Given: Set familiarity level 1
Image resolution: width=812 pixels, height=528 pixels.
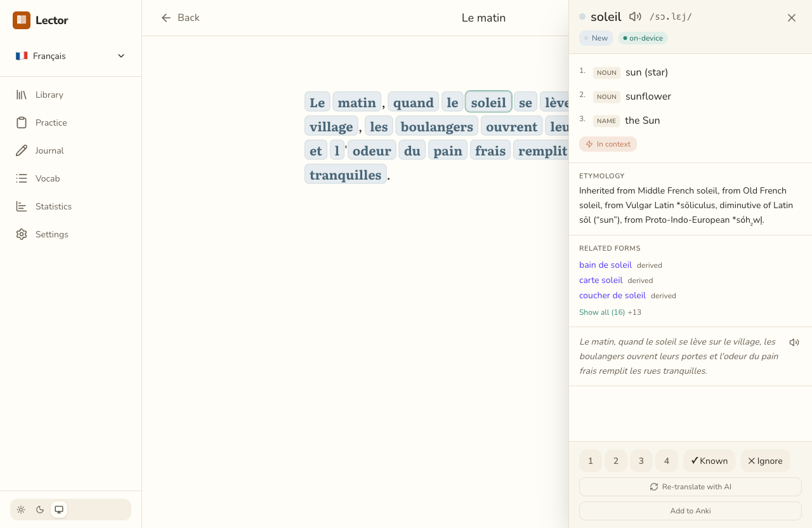Looking at the screenshot, I should click(591, 461).
